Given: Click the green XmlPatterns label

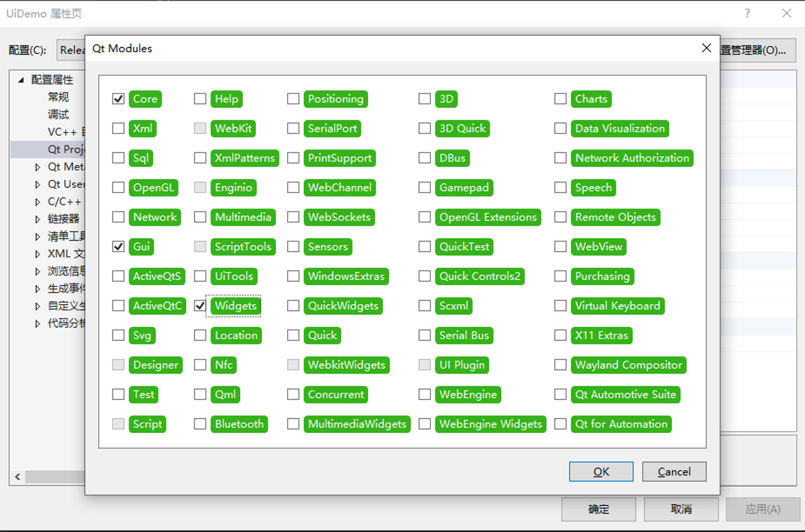Looking at the screenshot, I should click(x=245, y=158).
